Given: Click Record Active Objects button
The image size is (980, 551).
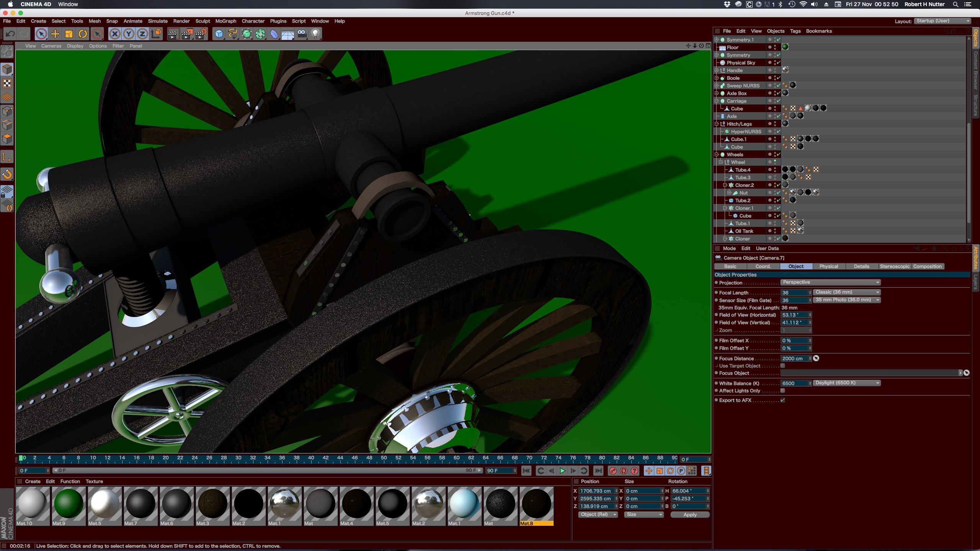Looking at the screenshot, I should [613, 471].
